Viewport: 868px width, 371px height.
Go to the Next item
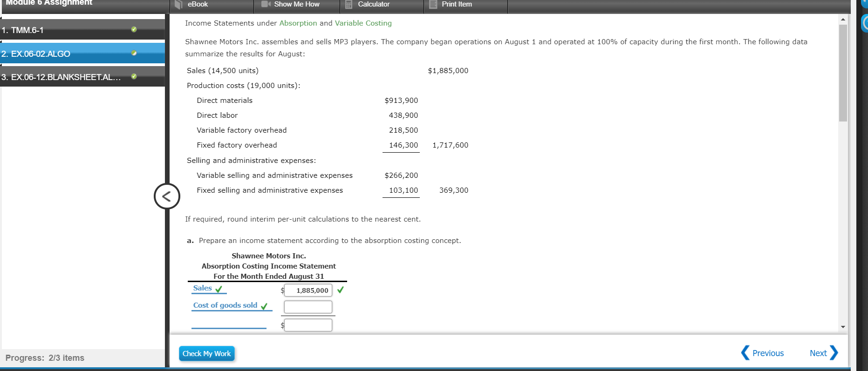click(x=824, y=353)
